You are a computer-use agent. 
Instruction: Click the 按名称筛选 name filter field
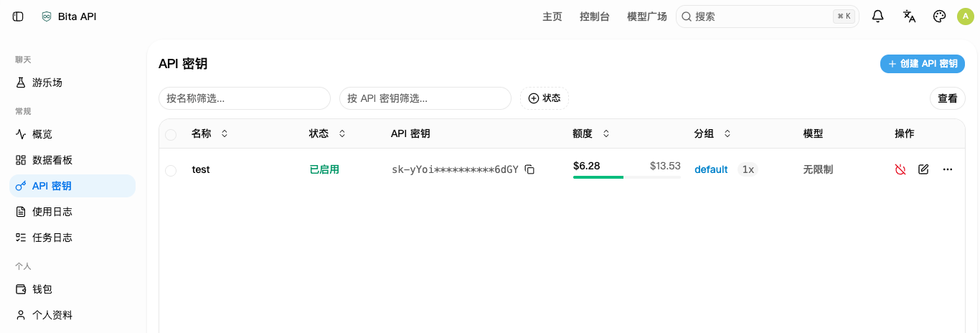coord(245,98)
